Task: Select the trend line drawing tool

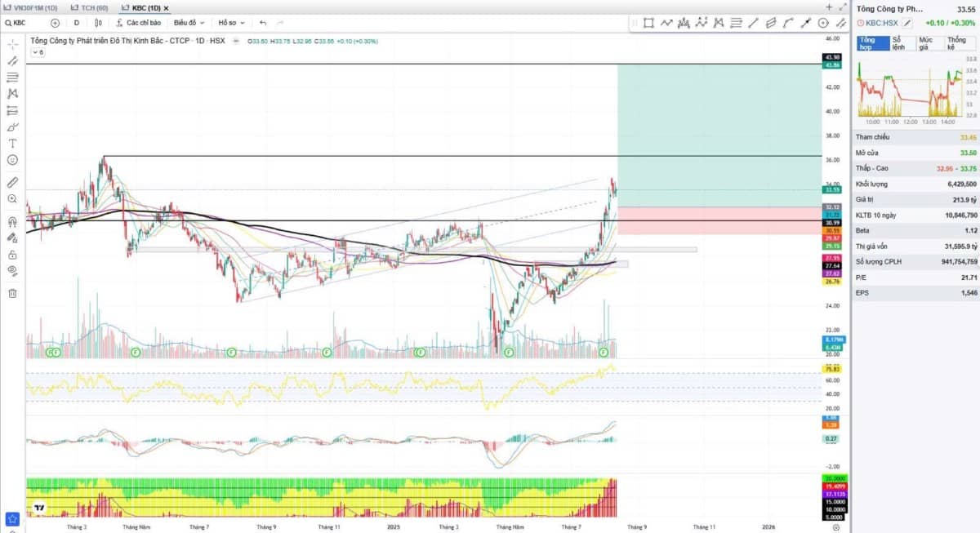Action: click(12, 60)
